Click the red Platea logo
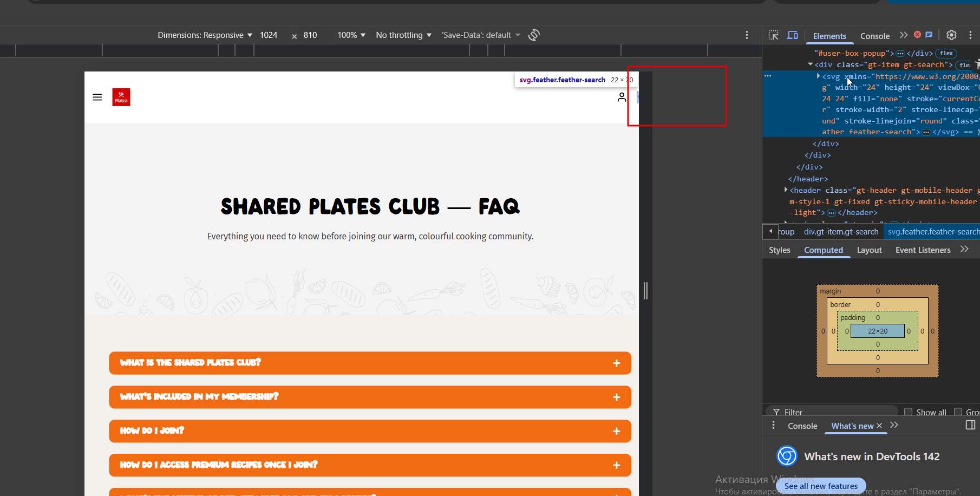980x496 pixels. tap(121, 97)
